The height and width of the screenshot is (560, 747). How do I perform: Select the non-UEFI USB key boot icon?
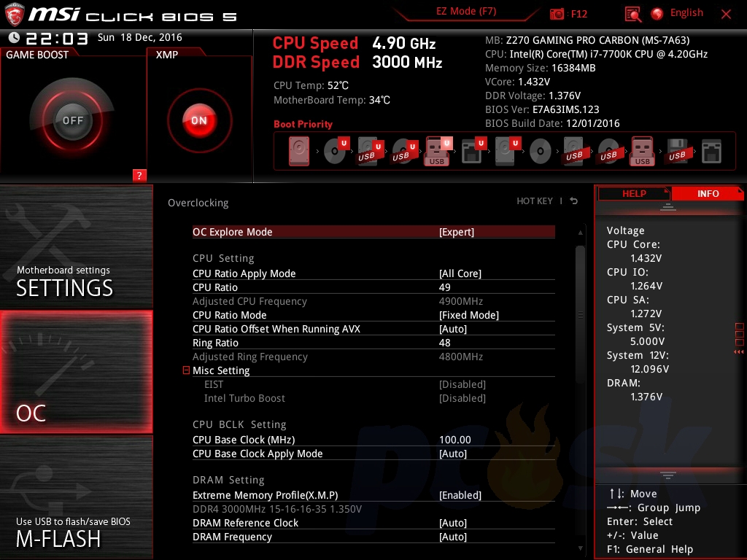[642, 152]
